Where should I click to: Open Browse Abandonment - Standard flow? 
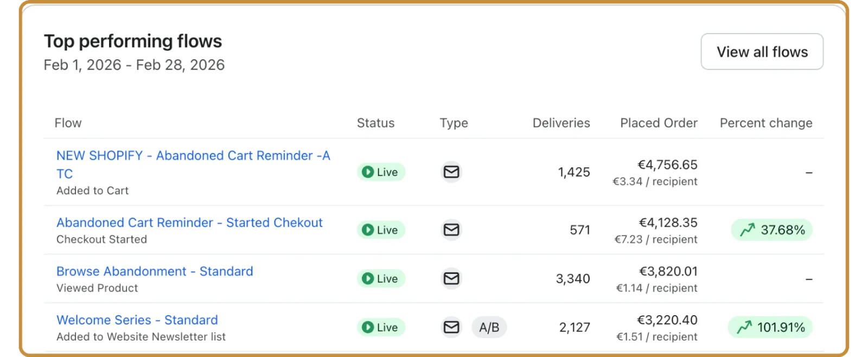click(155, 271)
